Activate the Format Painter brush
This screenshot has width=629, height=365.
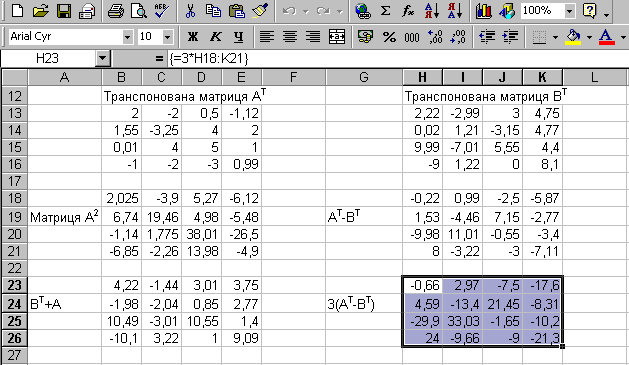[260, 11]
